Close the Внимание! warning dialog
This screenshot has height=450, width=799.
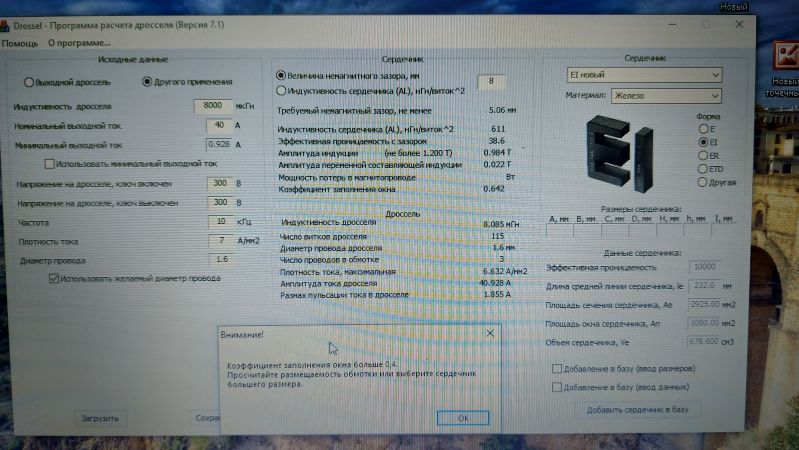point(489,333)
